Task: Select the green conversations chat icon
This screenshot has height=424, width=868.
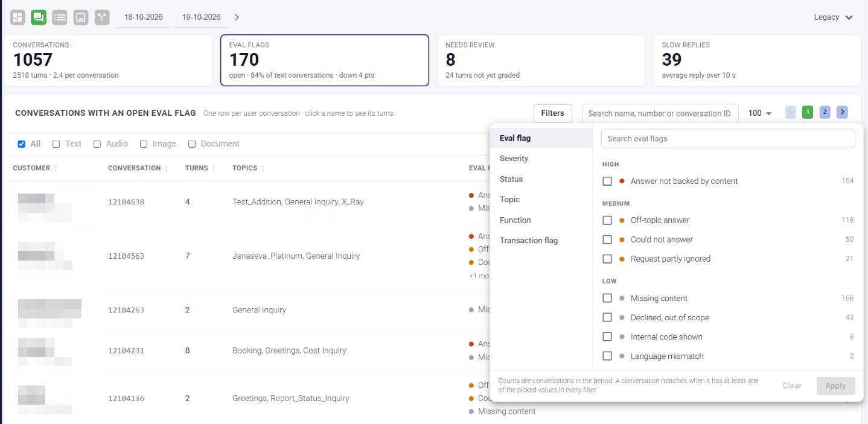Action: [x=39, y=17]
